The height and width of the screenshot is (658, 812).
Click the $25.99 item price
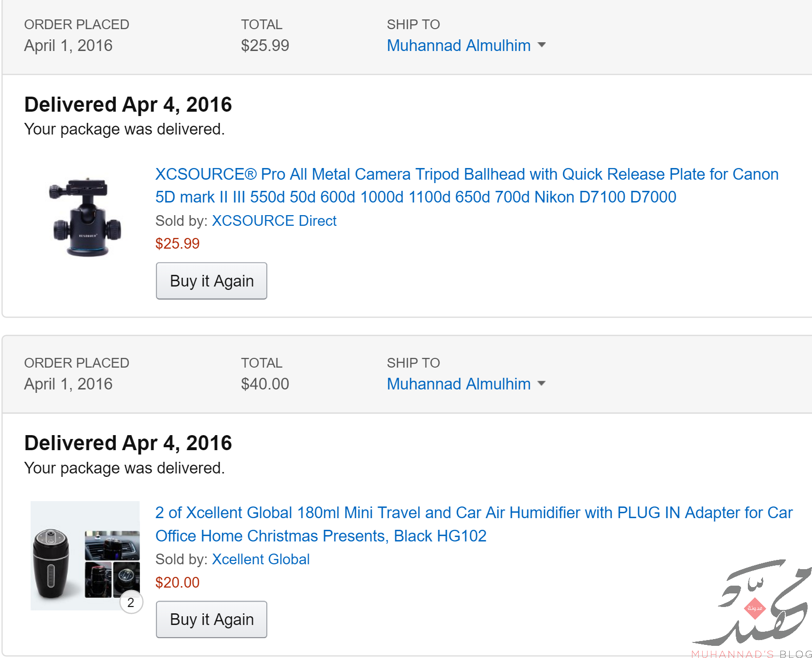pos(177,243)
